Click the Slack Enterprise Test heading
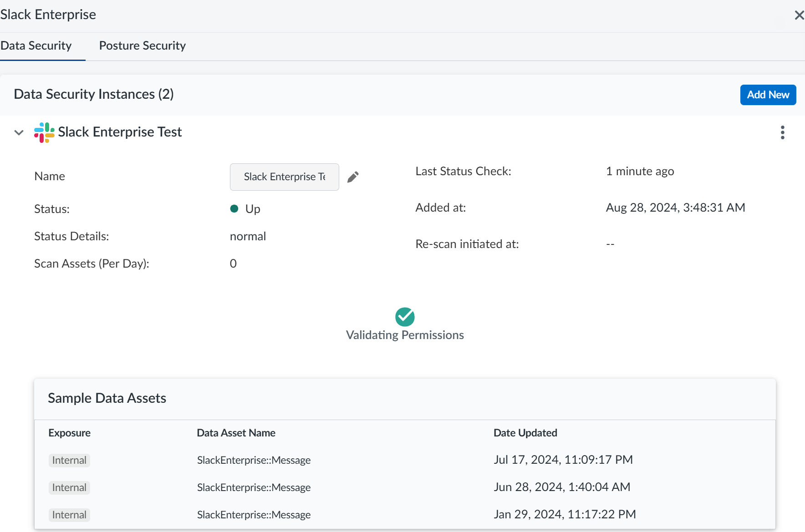Image resolution: width=805 pixels, height=532 pixels. click(120, 132)
